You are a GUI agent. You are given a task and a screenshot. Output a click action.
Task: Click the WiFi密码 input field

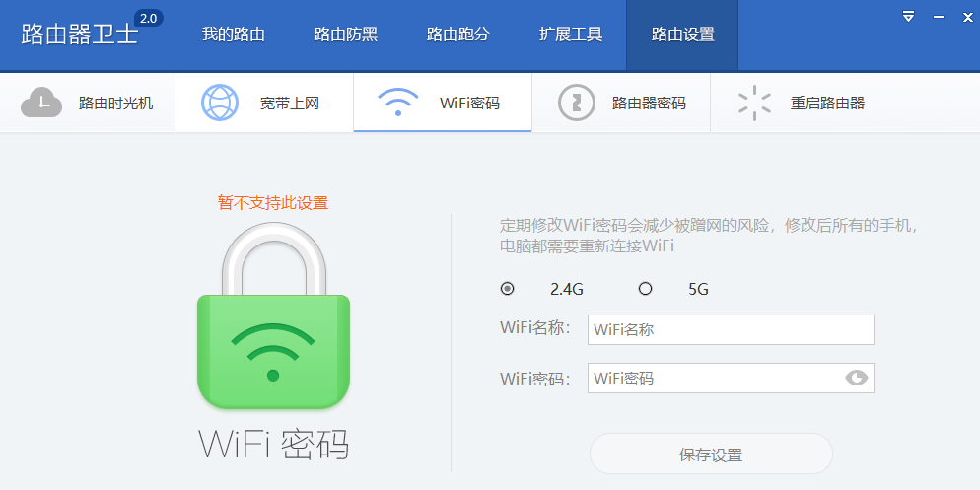click(731, 379)
